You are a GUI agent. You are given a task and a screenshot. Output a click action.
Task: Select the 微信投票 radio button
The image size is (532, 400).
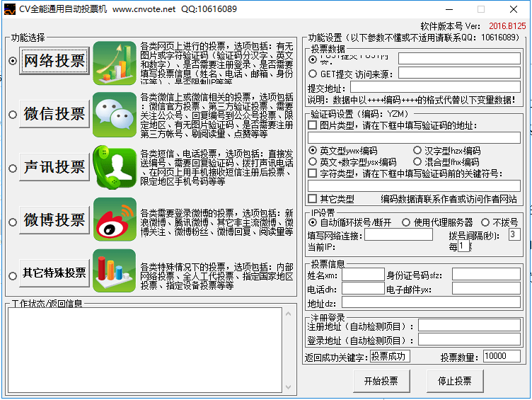(x=13, y=115)
